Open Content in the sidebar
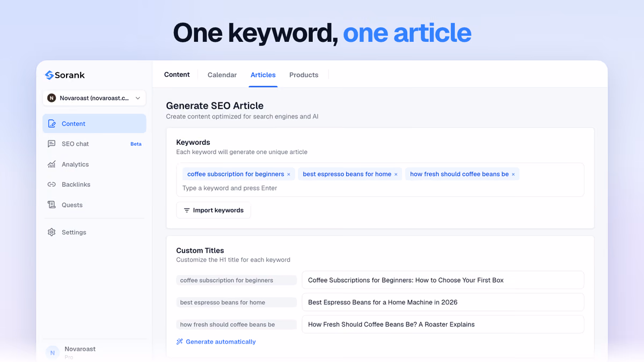The width and height of the screenshot is (644, 362). (x=94, y=123)
